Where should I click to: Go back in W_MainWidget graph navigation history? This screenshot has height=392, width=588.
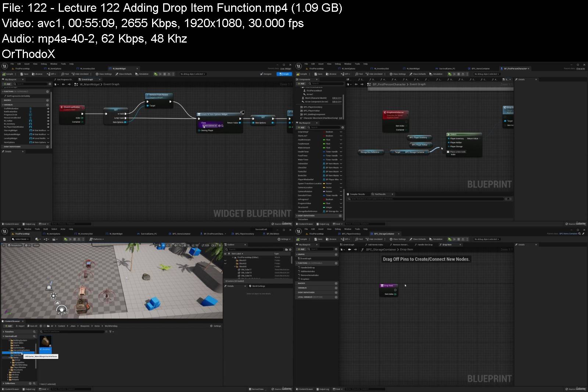(63, 84)
